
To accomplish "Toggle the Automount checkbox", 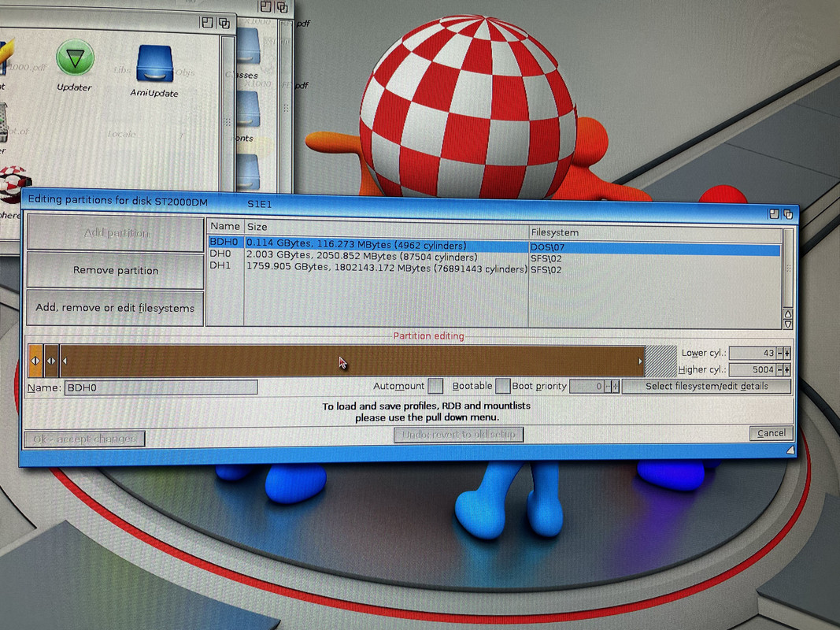I will 435,386.
